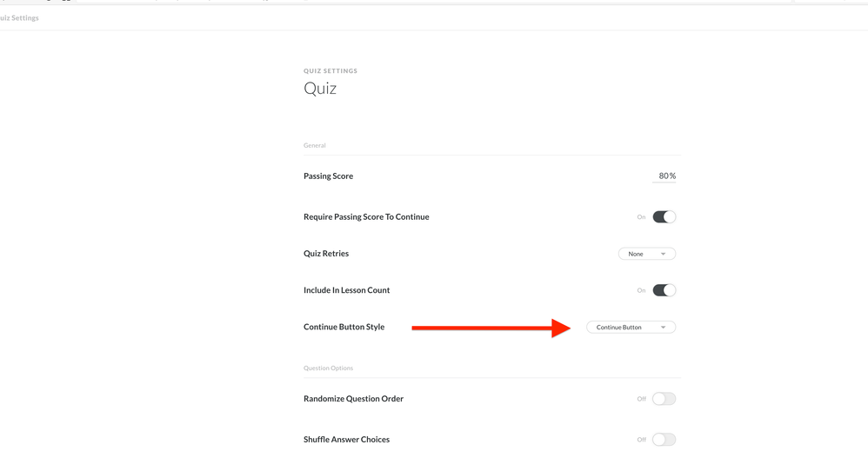868x451 pixels.
Task: Click the General section heading
Action: point(315,146)
